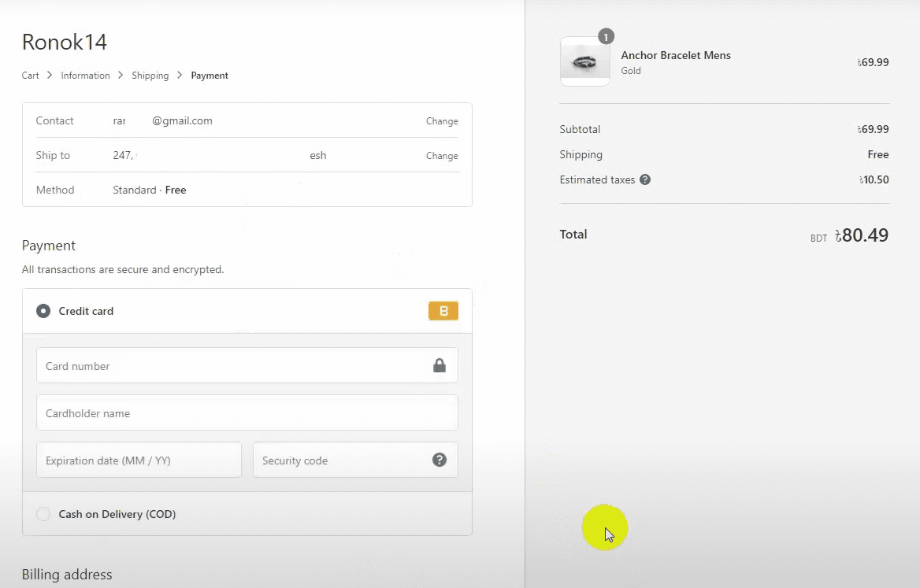
Task: Click the lock icon in Card number field
Action: 440,366
